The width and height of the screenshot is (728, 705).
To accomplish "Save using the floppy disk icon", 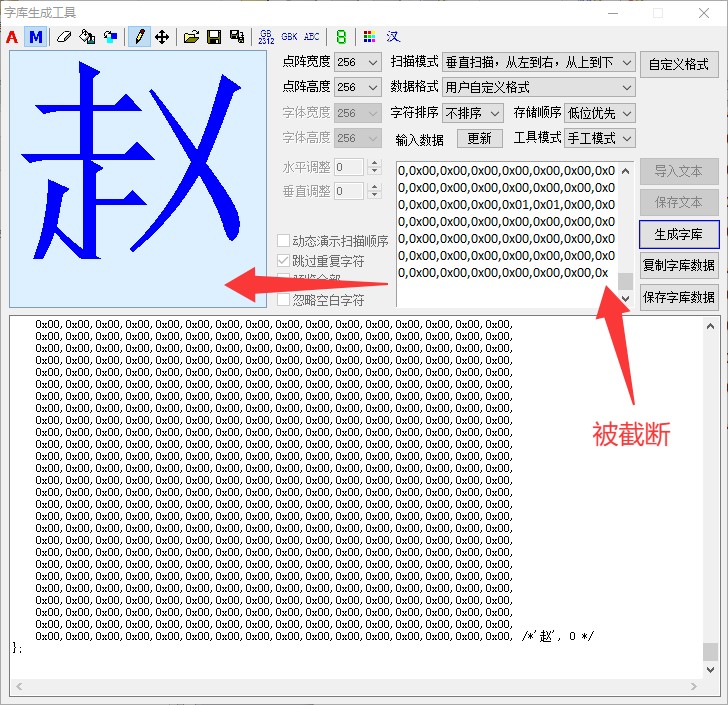I will (214, 37).
